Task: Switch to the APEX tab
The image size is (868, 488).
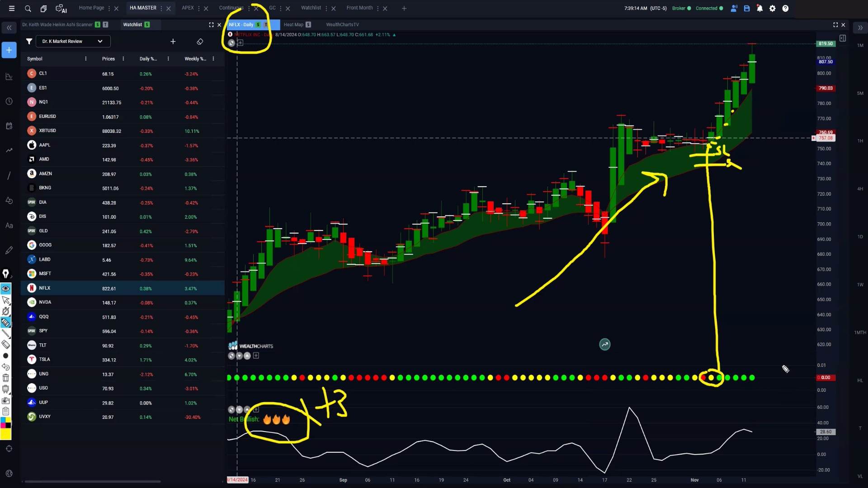Action: 188,8
